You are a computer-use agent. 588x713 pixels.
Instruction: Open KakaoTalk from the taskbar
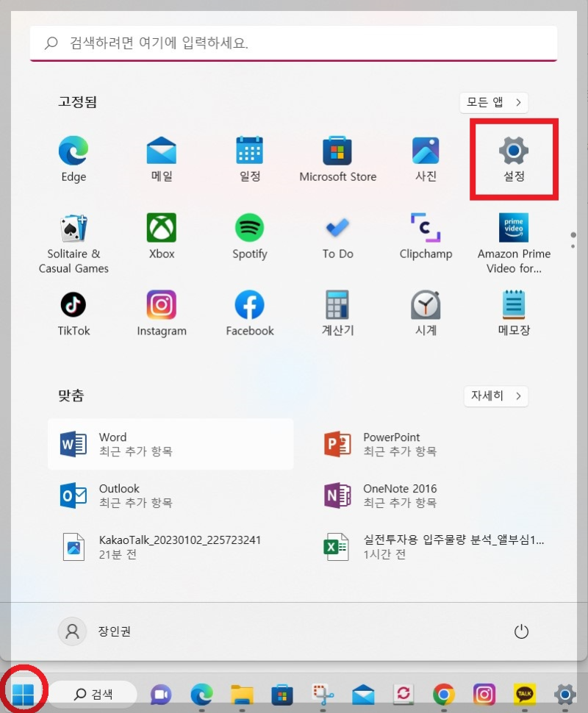[524, 695]
